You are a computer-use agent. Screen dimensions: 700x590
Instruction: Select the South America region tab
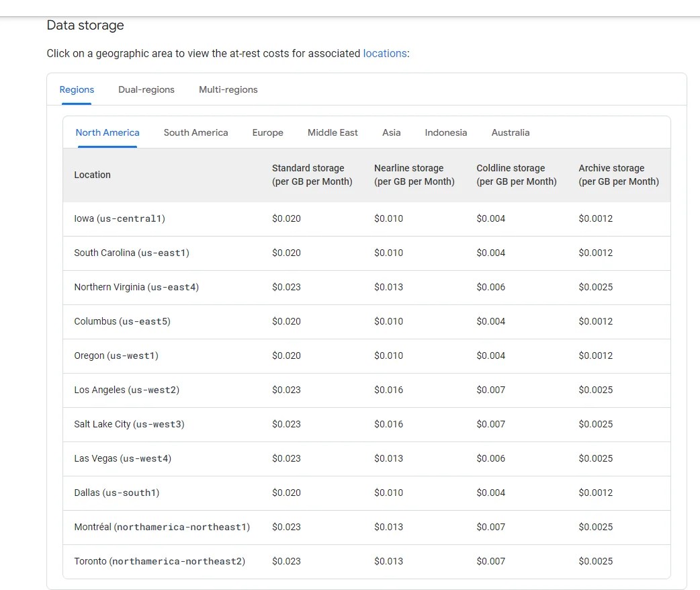(195, 132)
